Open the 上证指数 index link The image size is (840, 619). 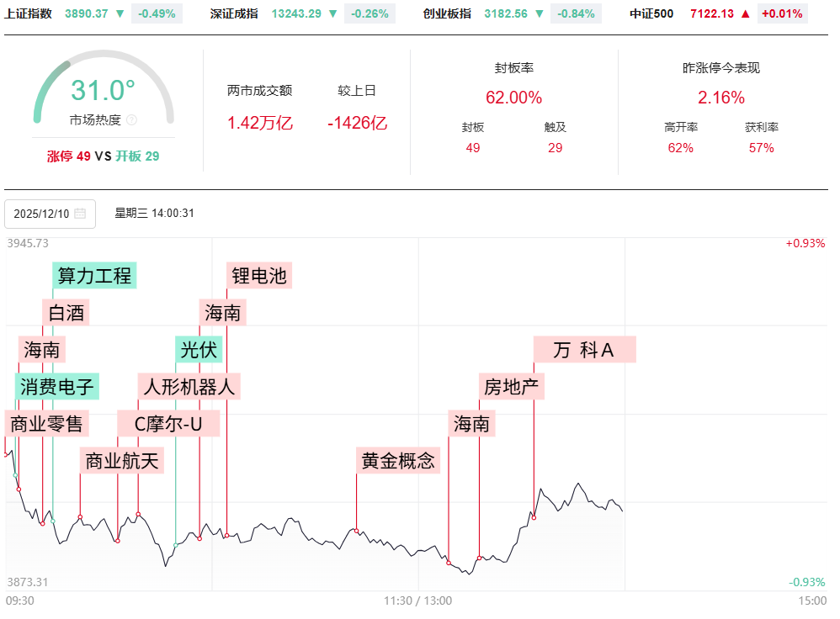point(29,13)
